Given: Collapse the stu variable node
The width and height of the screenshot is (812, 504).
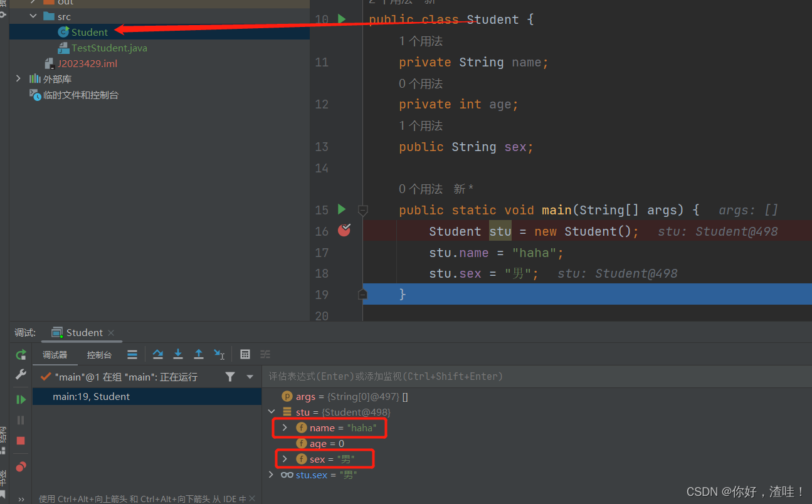Looking at the screenshot, I should (272, 412).
